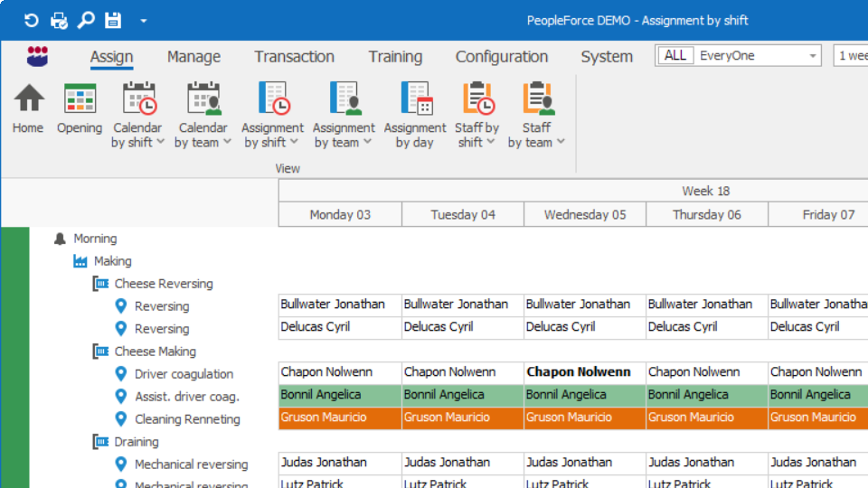Expand the Assignment by team dropdown arrow
868x488 pixels.
[367, 143]
